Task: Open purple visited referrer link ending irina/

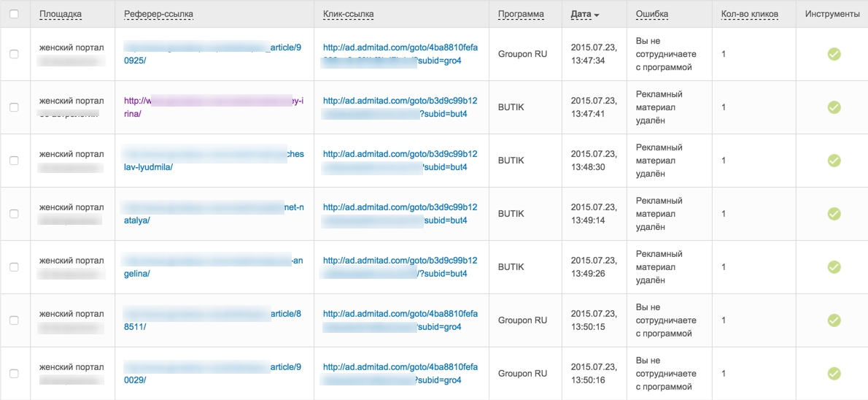Action: coord(214,107)
